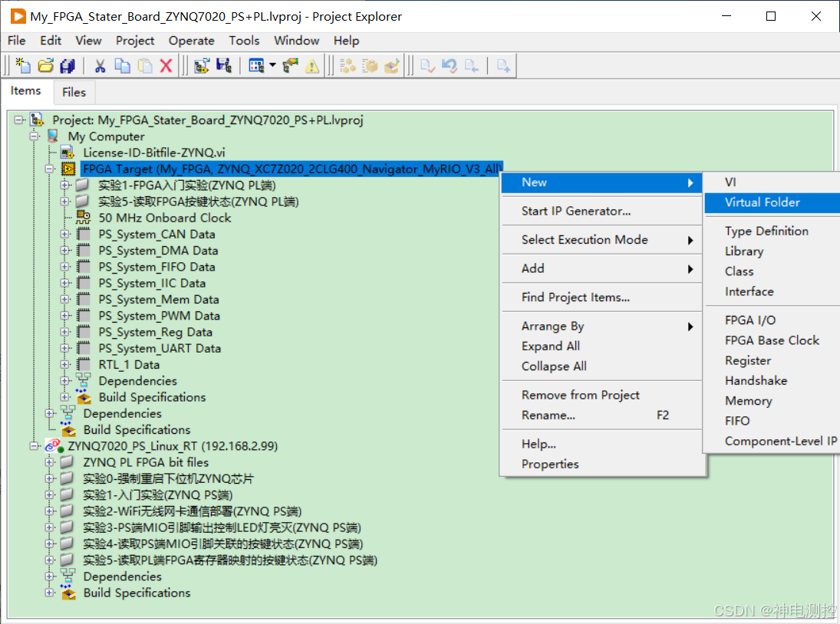Open the Operate menu

tap(191, 41)
